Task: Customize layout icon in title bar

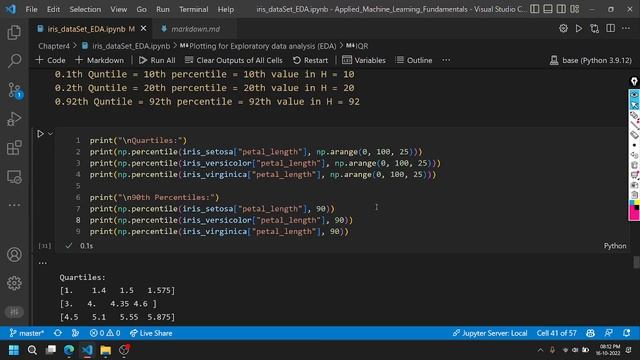Action: [x=575, y=9]
